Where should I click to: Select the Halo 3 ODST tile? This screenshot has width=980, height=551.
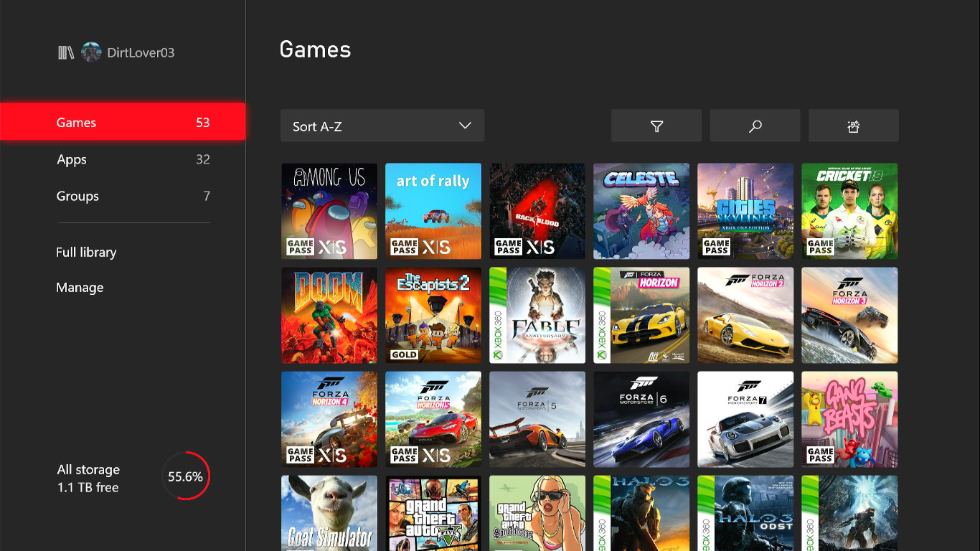pyautogui.click(x=745, y=513)
